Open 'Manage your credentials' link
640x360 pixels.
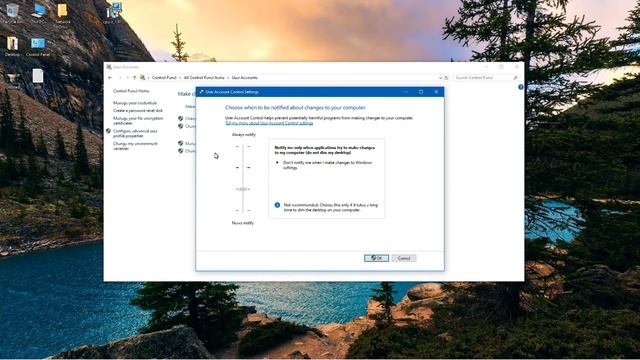click(135, 103)
